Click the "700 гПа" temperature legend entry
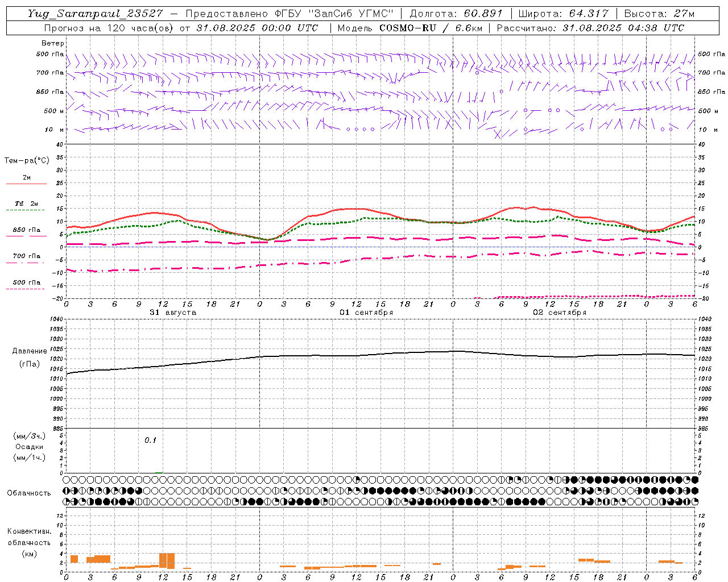Image resolution: width=728 pixels, height=582 pixels. [x=26, y=256]
